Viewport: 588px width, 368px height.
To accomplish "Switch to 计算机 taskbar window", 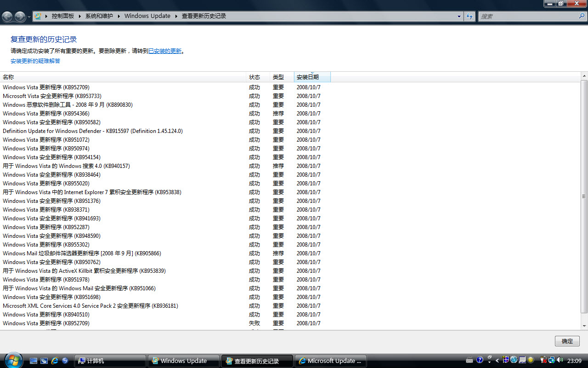I will point(110,361).
